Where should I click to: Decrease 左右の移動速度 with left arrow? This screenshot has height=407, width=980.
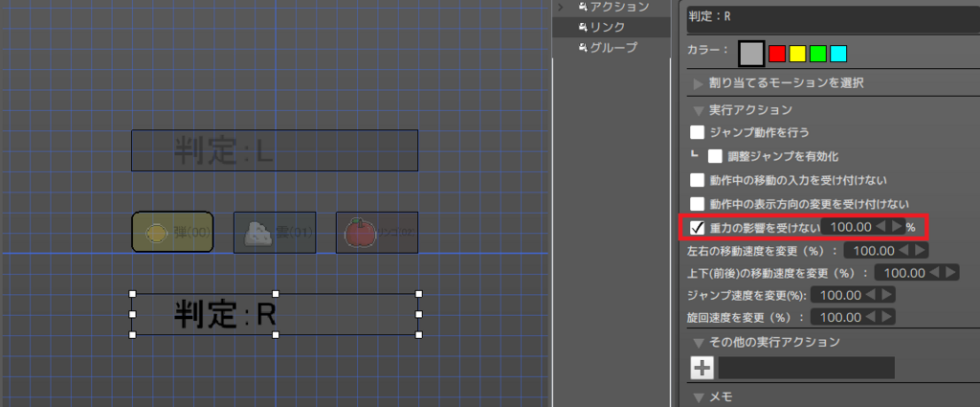903,251
